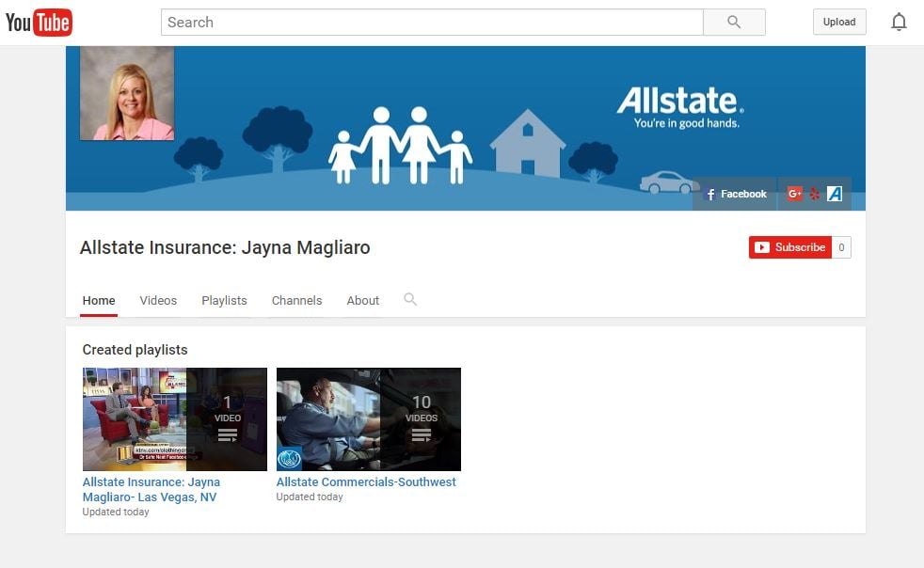Switch to the Playlists tab

[225, 301]
